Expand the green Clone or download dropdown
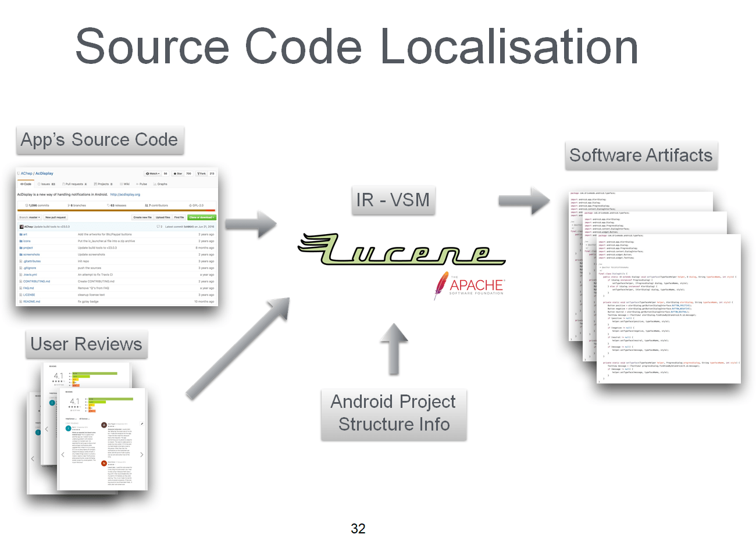The image size is (756, 545). [x=201, y=217]
